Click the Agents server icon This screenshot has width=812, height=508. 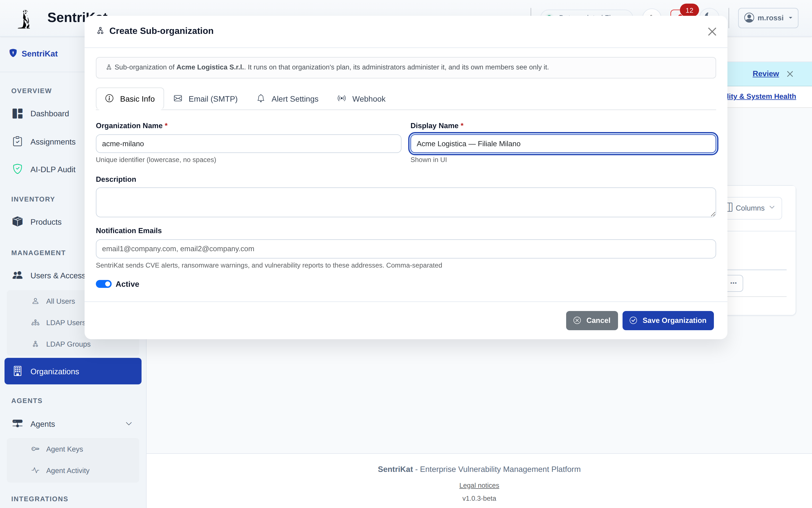pyautogui.click(x=17, y=423)
